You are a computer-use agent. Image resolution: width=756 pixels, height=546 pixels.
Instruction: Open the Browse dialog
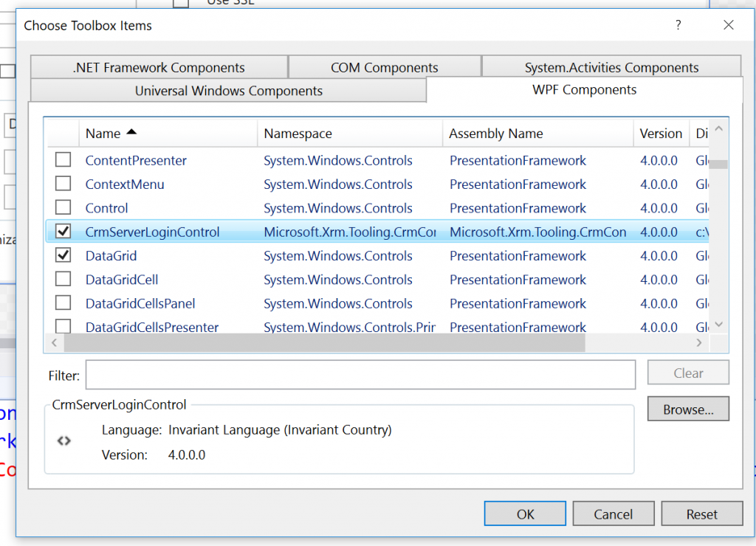[x=688, y=409]
